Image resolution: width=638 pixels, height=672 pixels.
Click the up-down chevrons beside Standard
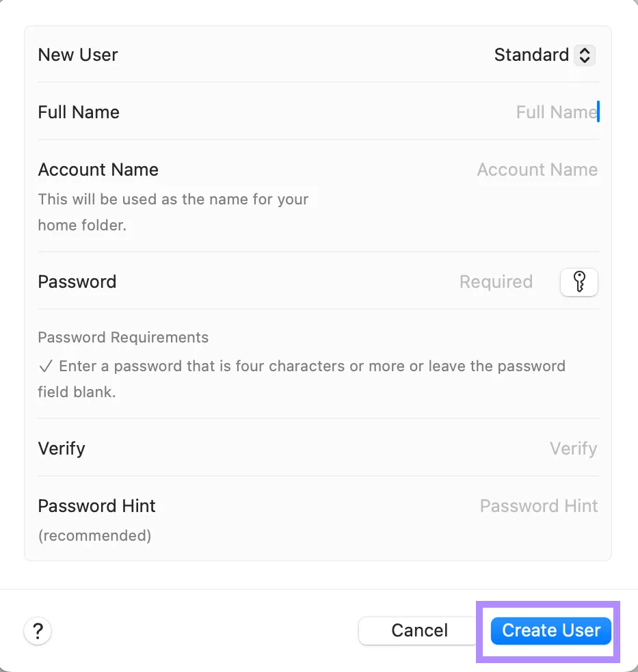tap(585, 55)
